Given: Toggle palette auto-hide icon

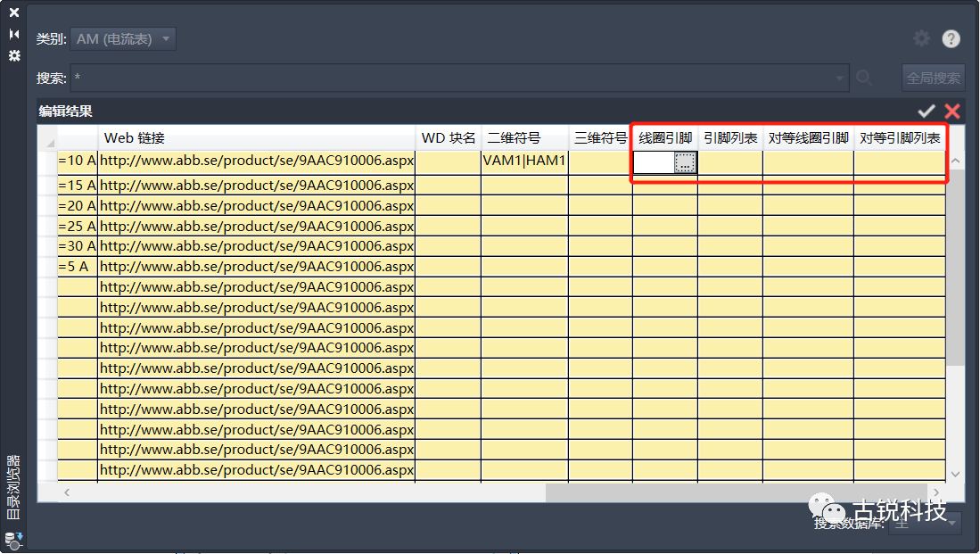Looking at the screenshot, I should (x=13, y=34).
